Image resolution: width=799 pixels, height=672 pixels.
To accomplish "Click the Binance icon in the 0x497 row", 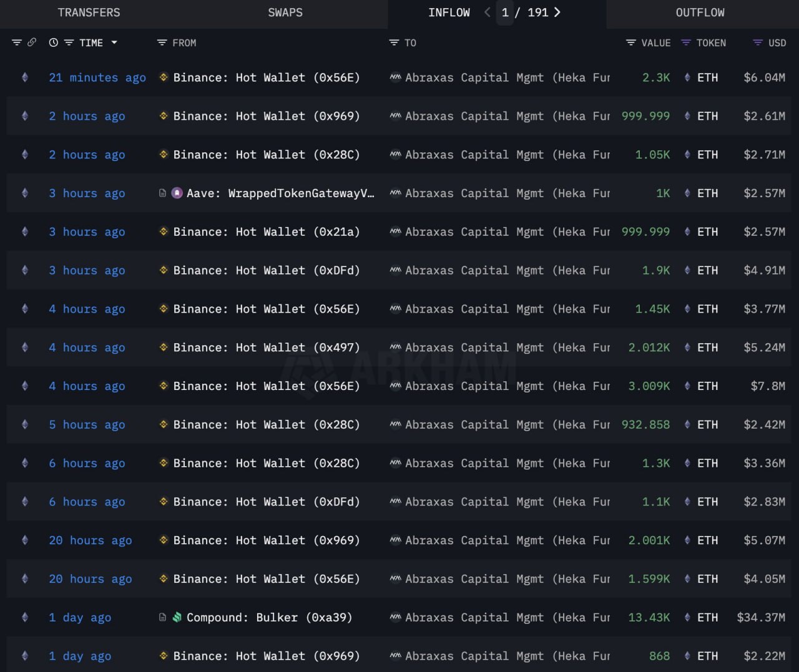I will (x=164, y=347).
